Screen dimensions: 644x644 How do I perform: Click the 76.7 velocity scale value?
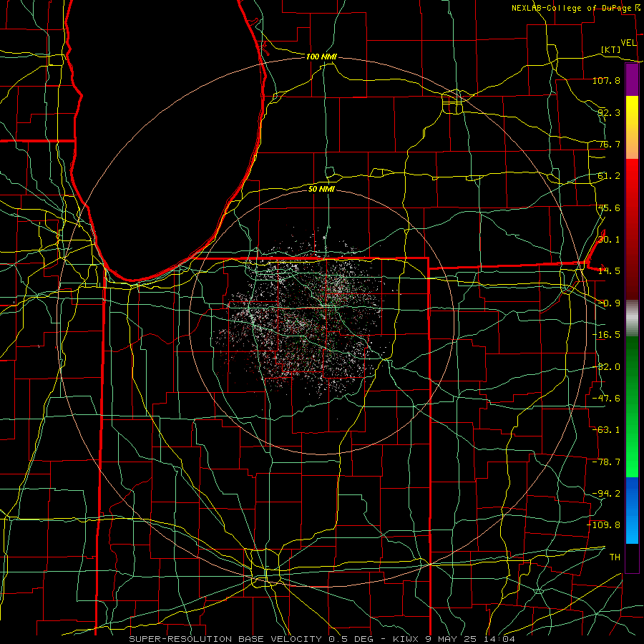point(609,144)
